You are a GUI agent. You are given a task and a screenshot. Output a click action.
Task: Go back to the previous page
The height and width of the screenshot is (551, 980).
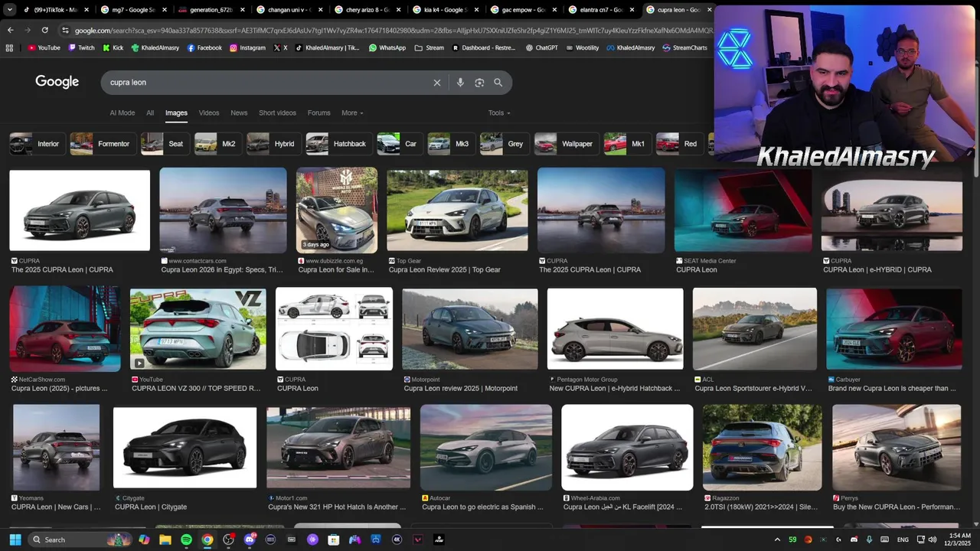(10, 30)
